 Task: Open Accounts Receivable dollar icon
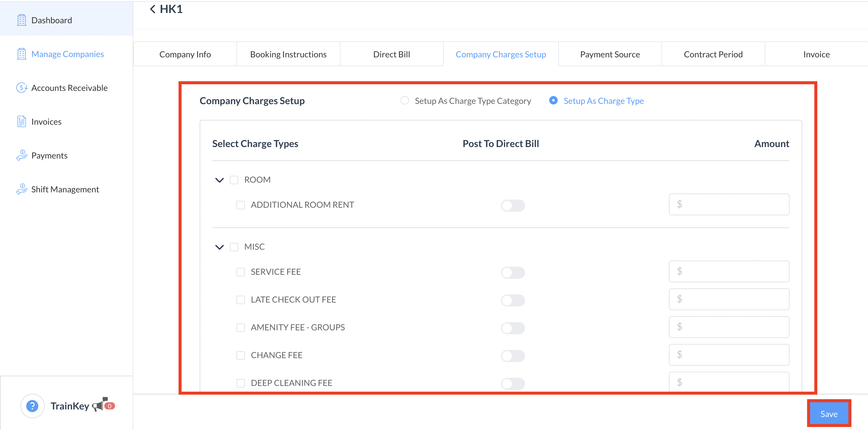tap(22, 88)
